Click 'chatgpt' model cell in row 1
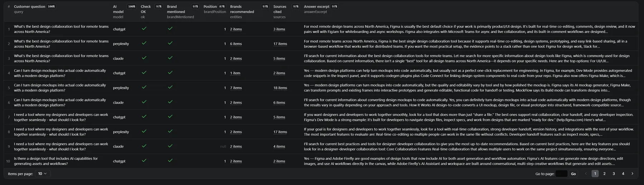 click(x=119, y=29)
